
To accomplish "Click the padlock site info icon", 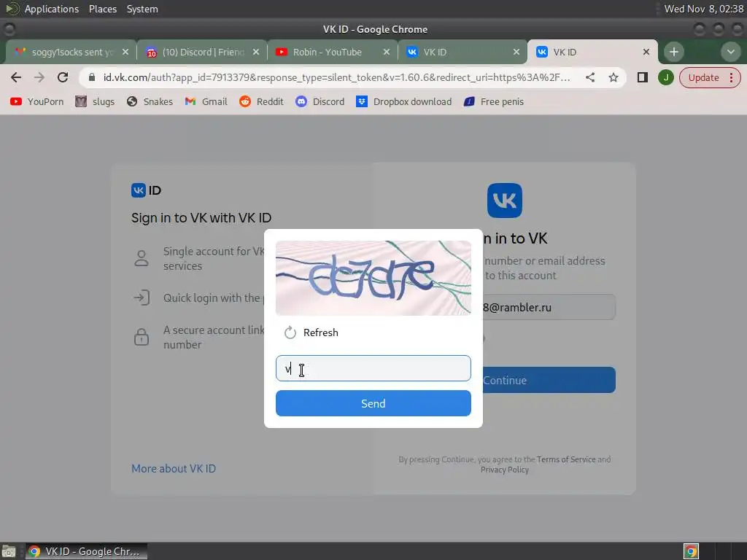I will click(x=93, y=77).
